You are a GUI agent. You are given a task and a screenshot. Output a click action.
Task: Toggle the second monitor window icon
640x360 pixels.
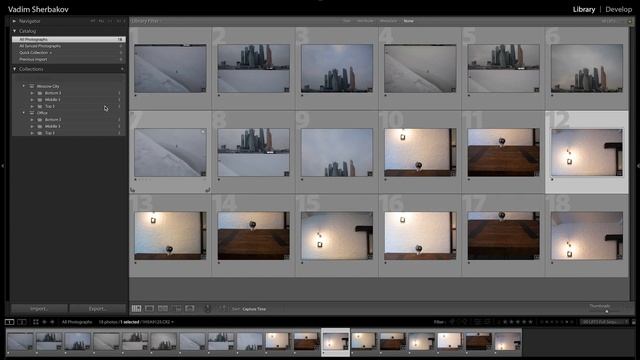[x=22, y=322]
